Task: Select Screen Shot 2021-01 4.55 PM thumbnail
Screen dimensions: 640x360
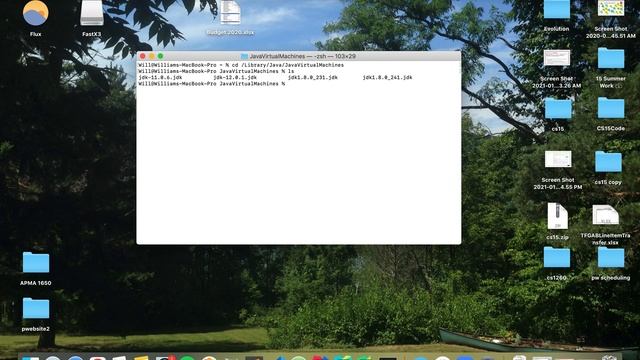Action: pyautogui.click(x=558, y=159)
